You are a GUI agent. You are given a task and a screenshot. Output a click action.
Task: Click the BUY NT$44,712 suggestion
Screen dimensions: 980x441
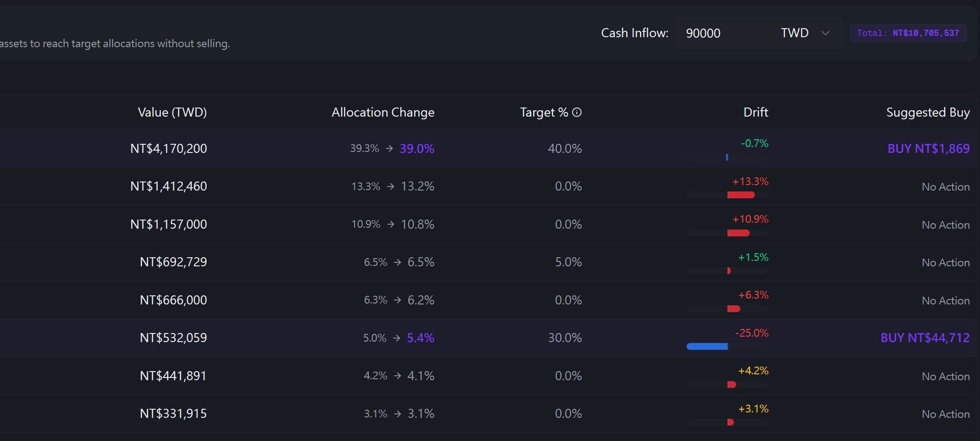pyautogui.click(x=925, y=338)
